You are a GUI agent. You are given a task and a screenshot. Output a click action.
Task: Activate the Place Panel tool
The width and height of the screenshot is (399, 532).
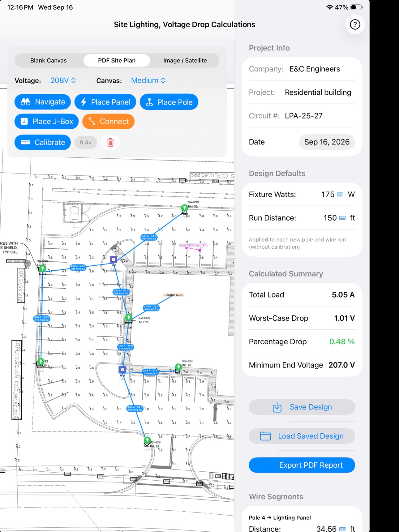(105, 102)
